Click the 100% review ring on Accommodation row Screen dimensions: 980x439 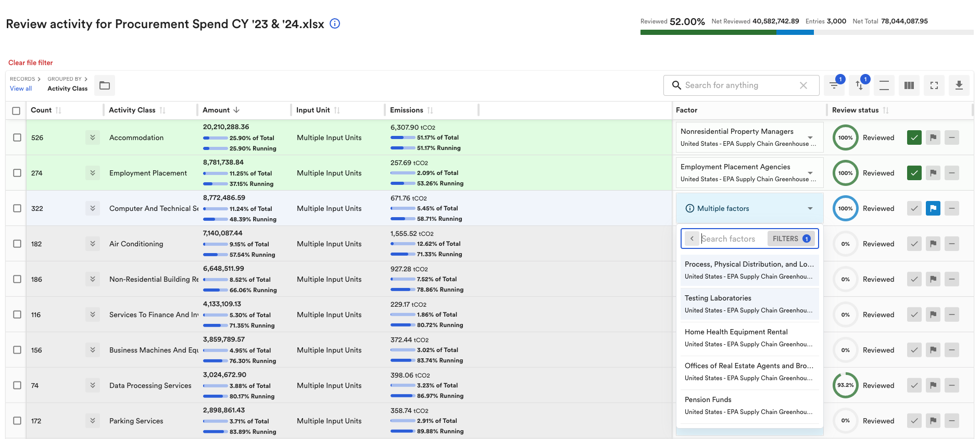pos(846,137)
